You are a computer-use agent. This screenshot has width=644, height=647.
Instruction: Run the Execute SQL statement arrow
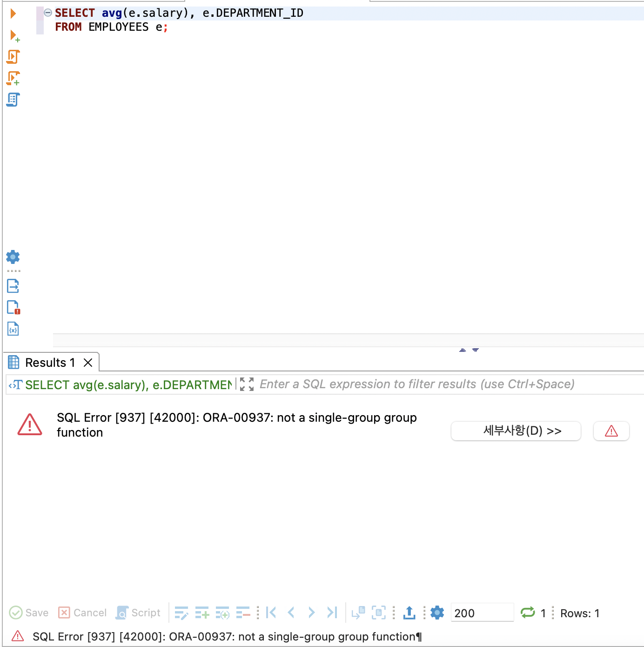[x=13, y=13]
